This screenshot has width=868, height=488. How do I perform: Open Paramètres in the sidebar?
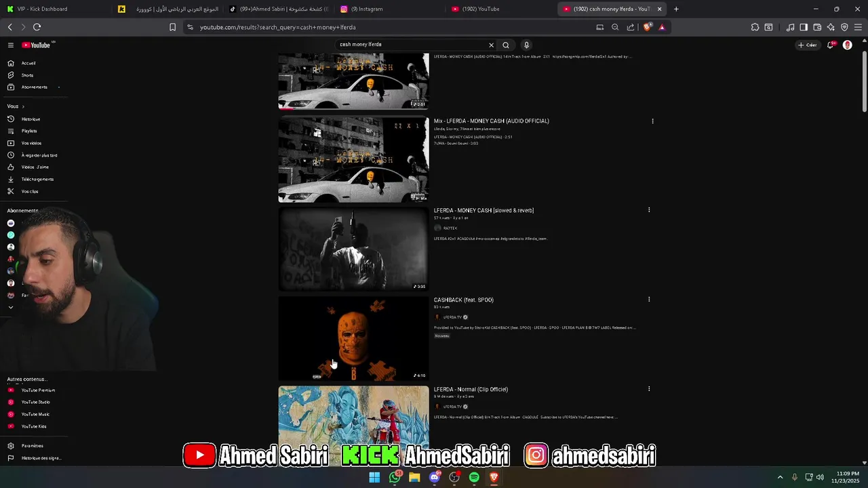pos(32,446)
